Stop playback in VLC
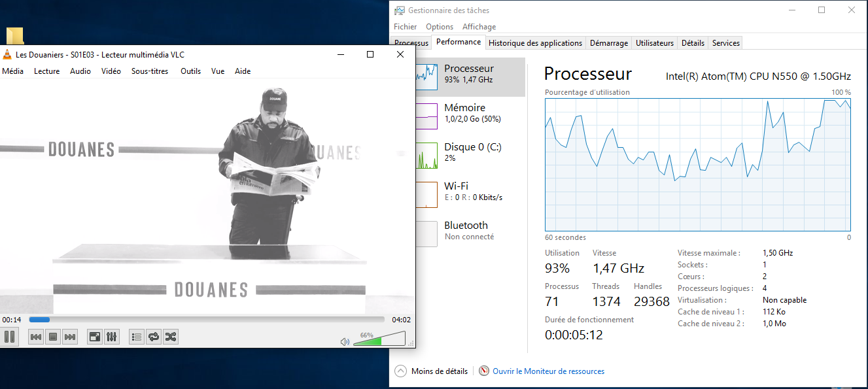The image size is (868, 389). tap(53, 337)
